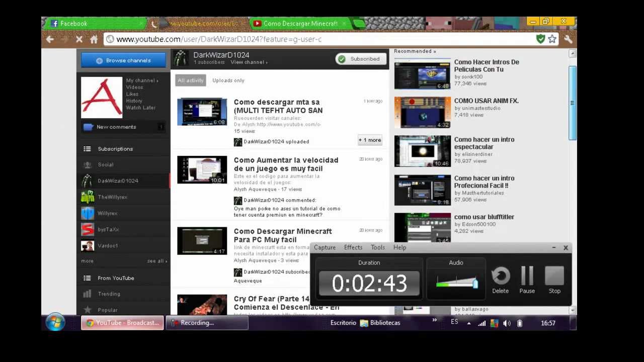Click the 'more' link under subscriptions
The image size is (644, 362).
(x=87, y=261)
